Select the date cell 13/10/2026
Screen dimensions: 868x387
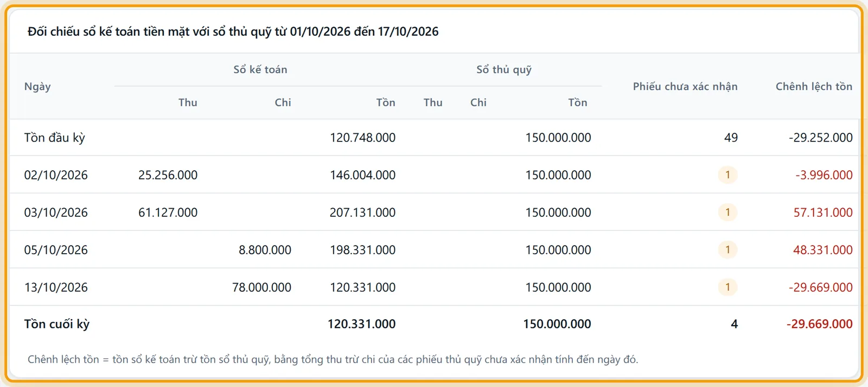pyautogui.click(x=56, y=287)
